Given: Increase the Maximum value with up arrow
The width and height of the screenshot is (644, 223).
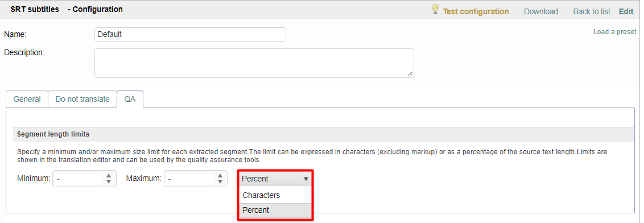Looking at the screenshot, I should (220, 175).
